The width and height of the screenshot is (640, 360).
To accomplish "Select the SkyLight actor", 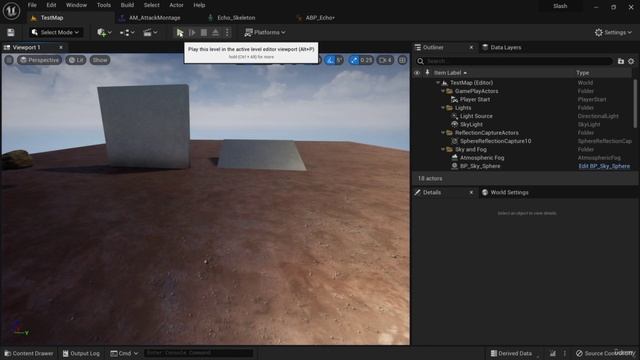I will click(x=471, y=124).
